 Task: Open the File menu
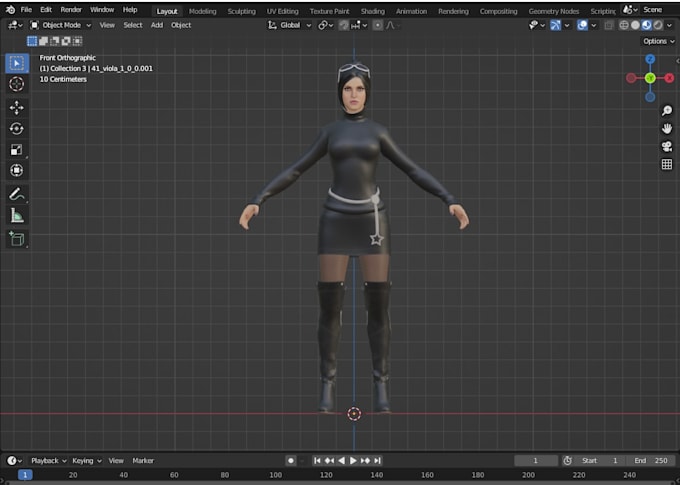(x=26, y=10)
